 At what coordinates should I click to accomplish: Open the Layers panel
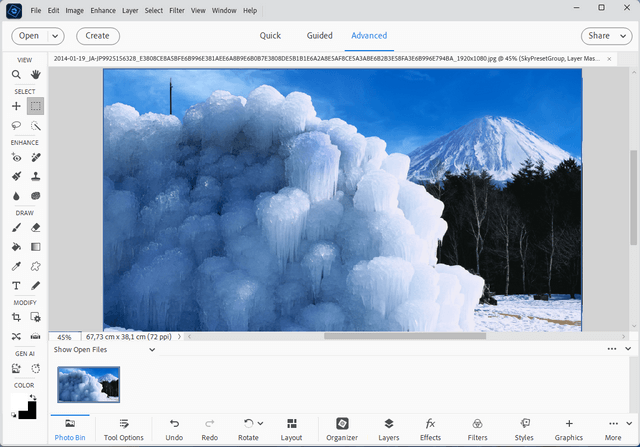click(389, 429)
